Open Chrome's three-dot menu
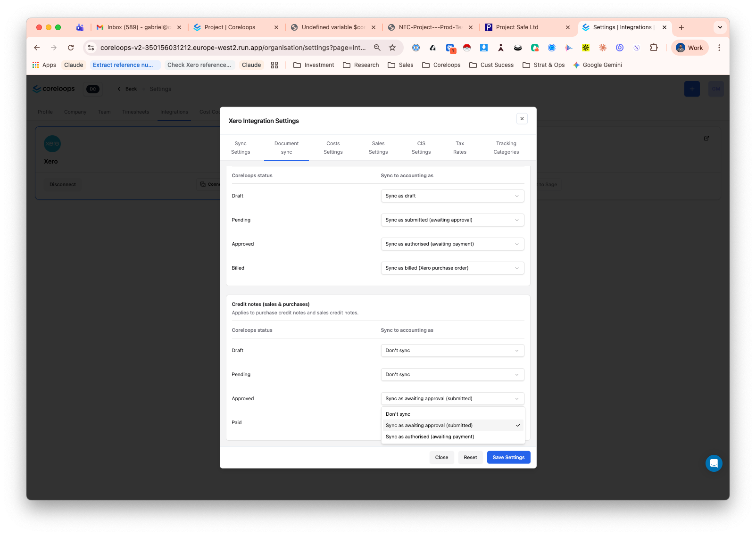756x535 pixels. 719,48
